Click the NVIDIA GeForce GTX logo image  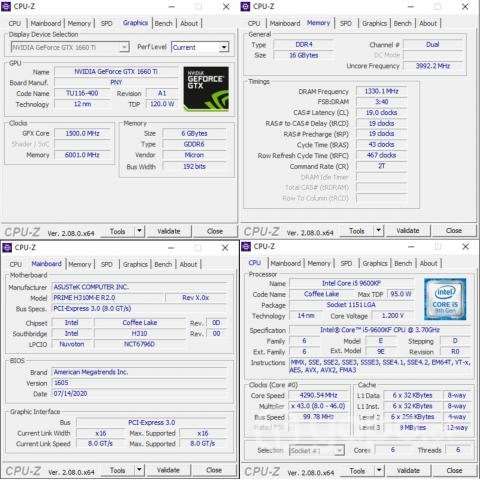pos(206,89)
